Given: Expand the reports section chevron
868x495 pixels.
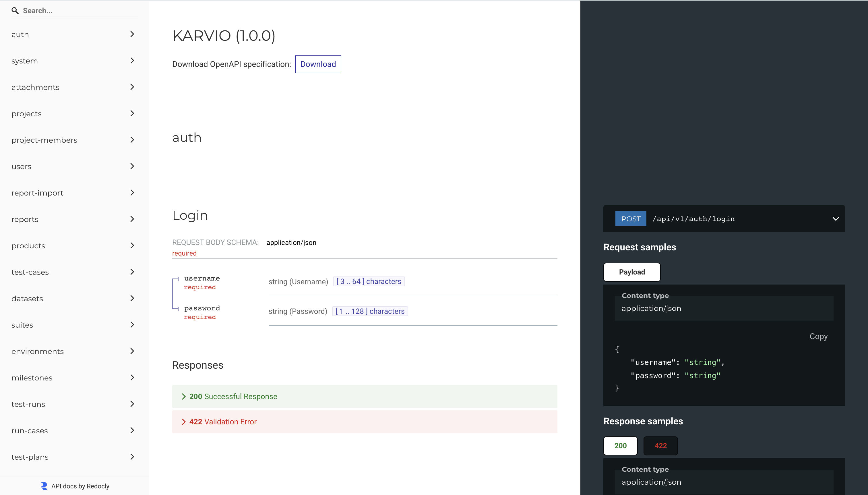Looking at the screenshot, I should point(132,219).
